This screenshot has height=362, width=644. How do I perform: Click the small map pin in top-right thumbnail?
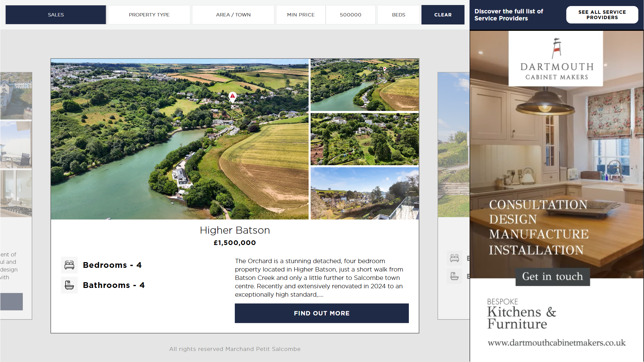[385, 69]
